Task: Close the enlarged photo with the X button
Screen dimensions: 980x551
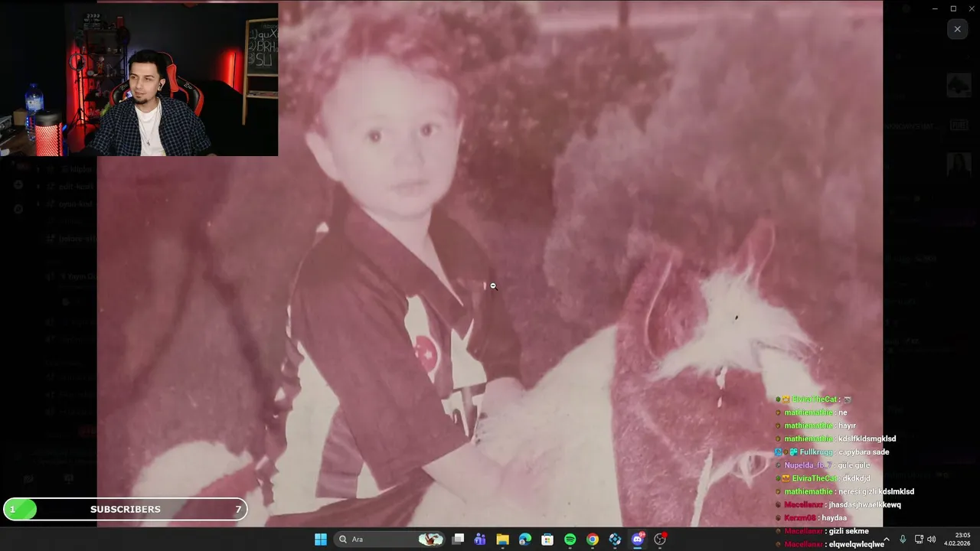Action: pyautogui.click(x=957, y=29)
